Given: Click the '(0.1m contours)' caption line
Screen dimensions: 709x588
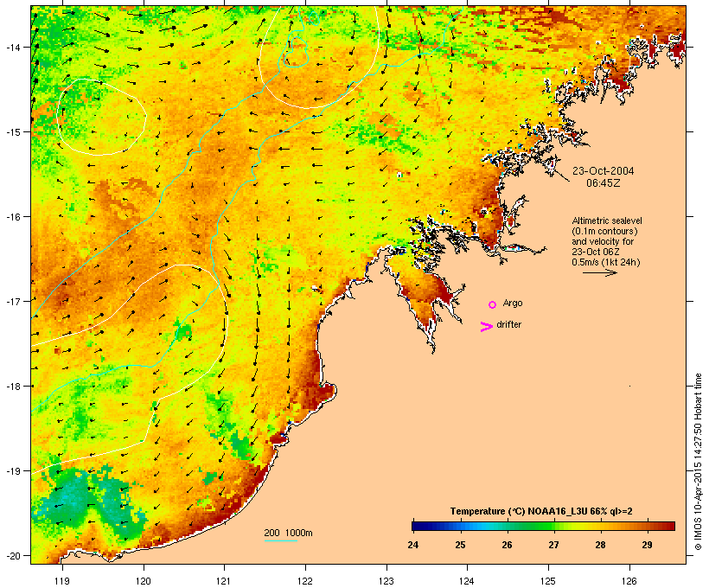Looking at the screenshot, I should 604,231.
